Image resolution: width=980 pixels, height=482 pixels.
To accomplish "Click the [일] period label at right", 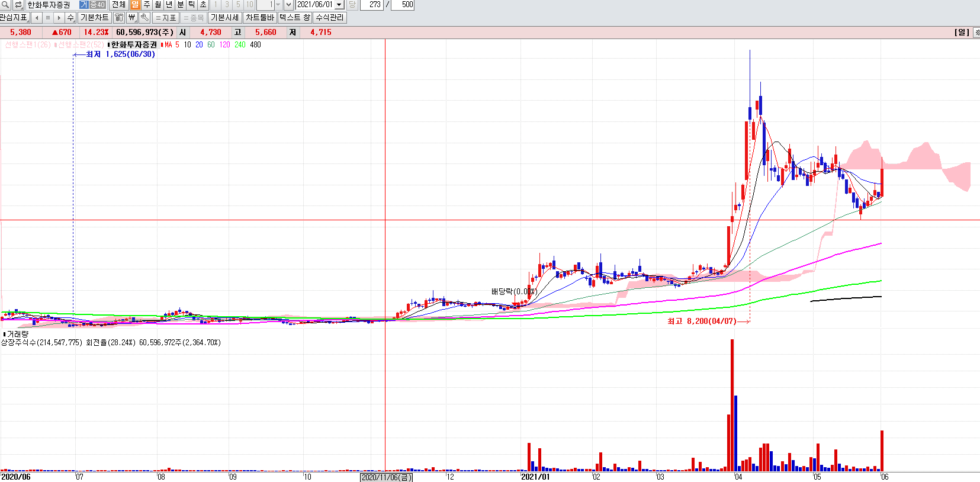I will [x=962, y=33].
